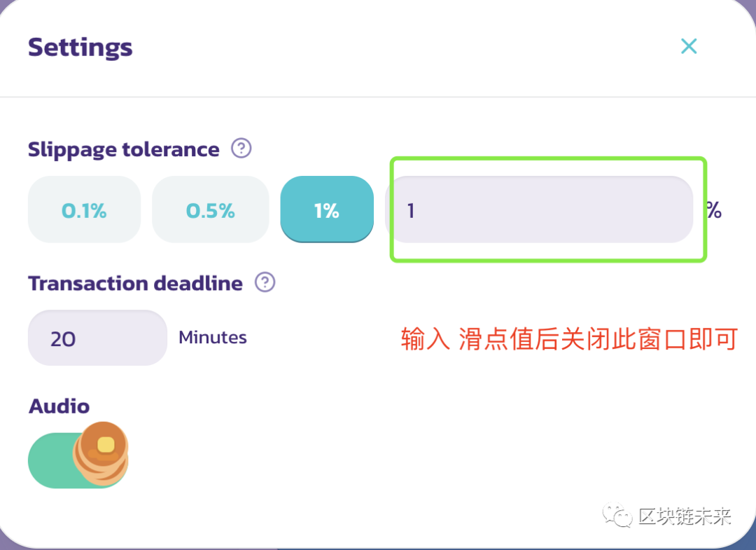Click the Minutes label next to deadline
756x550 pixels.
click(x=212, y=337)
